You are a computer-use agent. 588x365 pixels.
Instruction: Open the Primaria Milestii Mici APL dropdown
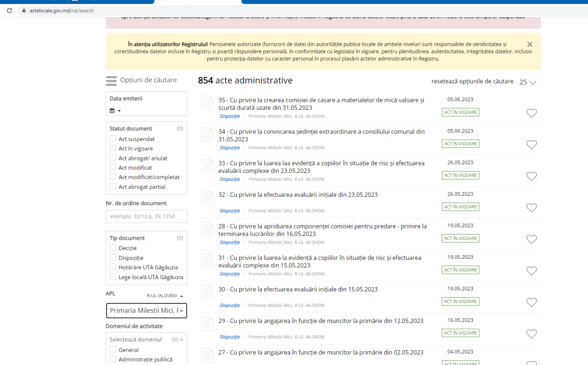click(x=147, y=311)
